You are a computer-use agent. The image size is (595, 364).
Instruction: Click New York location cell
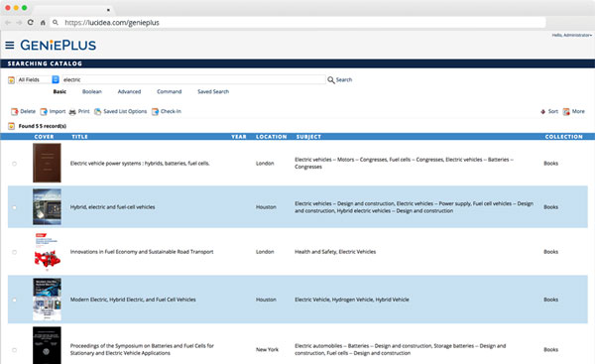pos(267,349)
